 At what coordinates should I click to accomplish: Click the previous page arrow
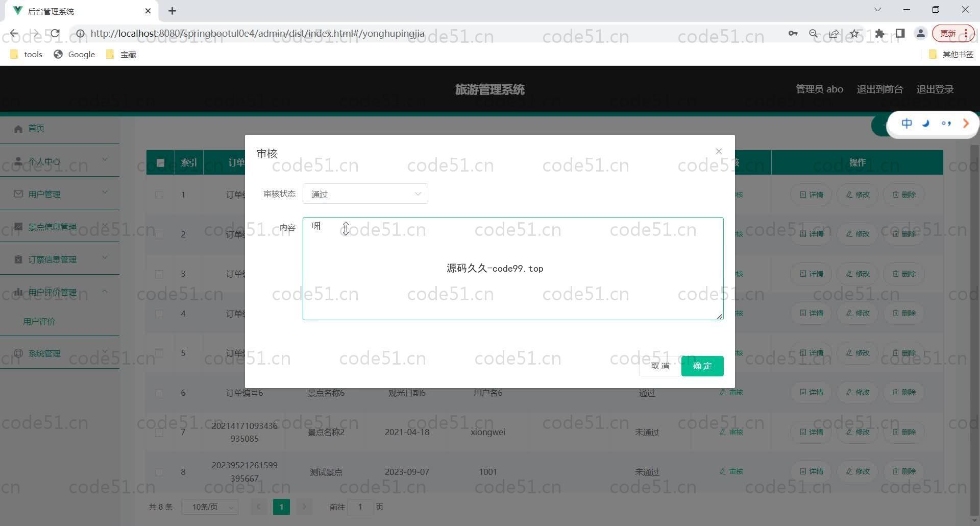coord(259,507)
